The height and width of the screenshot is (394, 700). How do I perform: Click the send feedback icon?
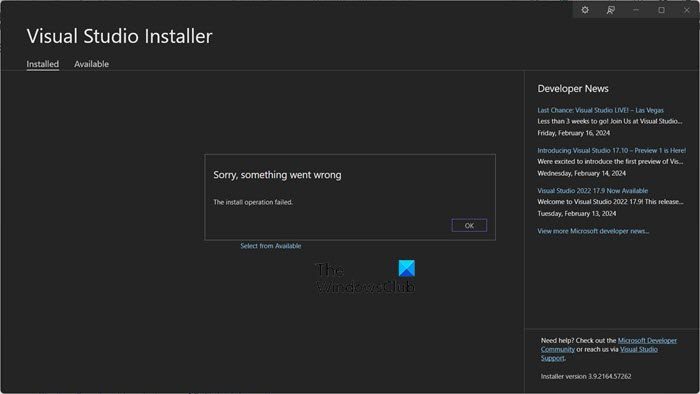[610, 10]
